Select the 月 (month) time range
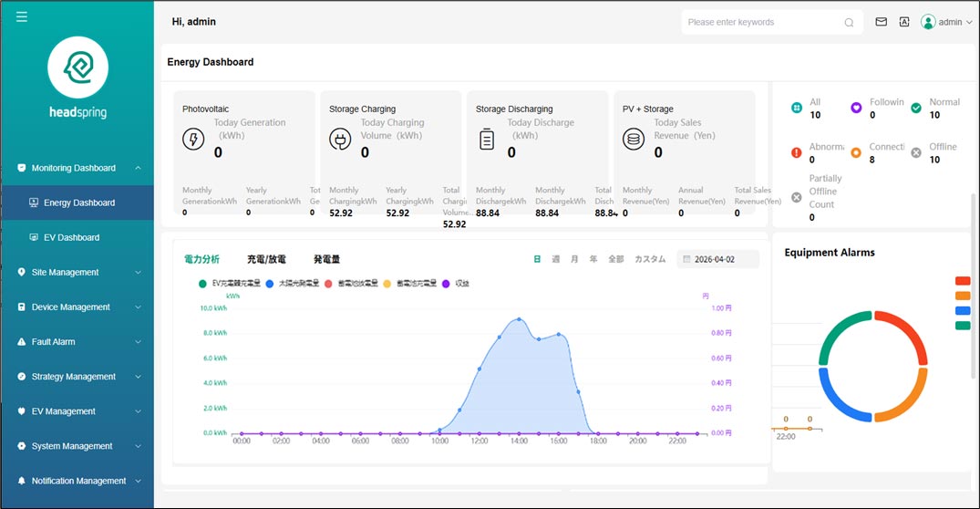Viewport: 980px width, 509px height. coord(574,260)
